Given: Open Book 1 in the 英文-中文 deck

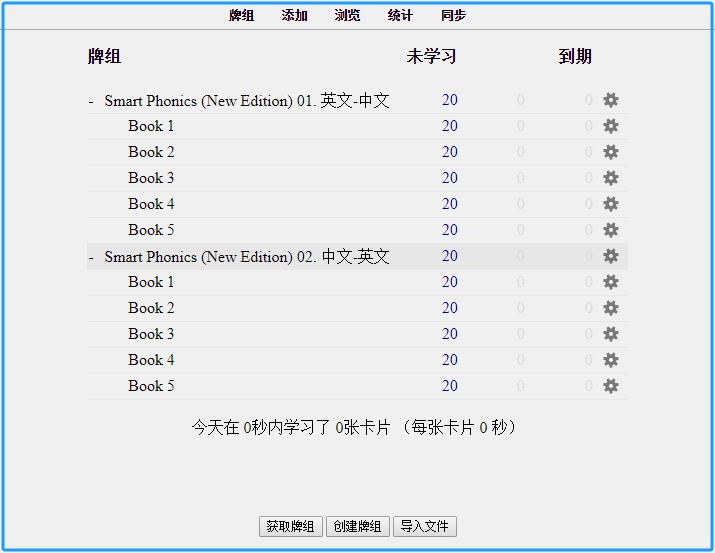Looking at the screenshot, I should point(151,126).
